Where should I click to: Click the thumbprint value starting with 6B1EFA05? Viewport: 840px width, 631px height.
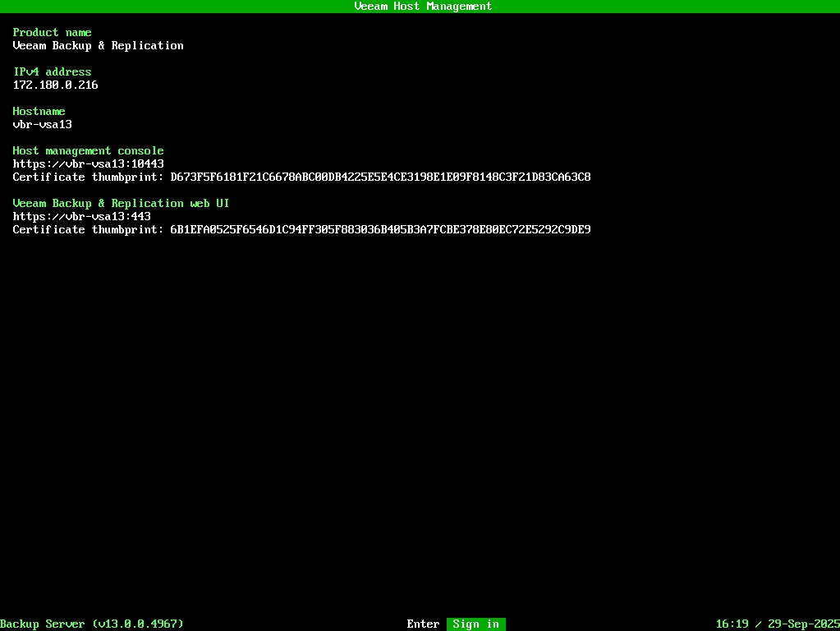tap(380, 230)
